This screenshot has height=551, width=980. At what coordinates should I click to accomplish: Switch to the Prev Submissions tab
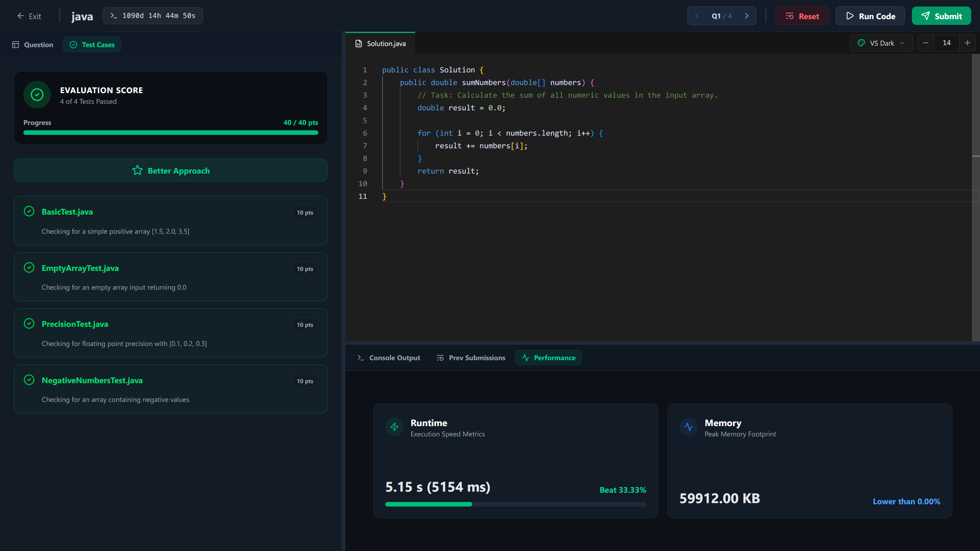[x=471, y=358]
